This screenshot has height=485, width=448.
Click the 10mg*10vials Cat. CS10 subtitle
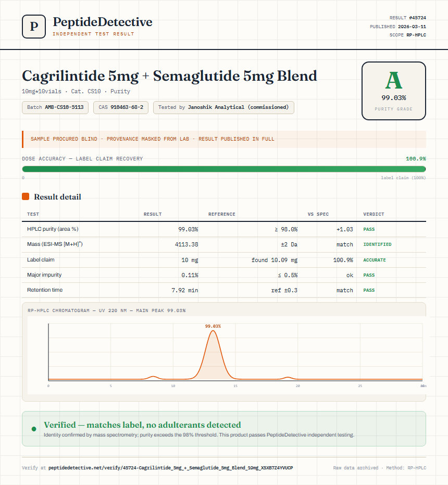pyautogui.click(x=76, y=91)
